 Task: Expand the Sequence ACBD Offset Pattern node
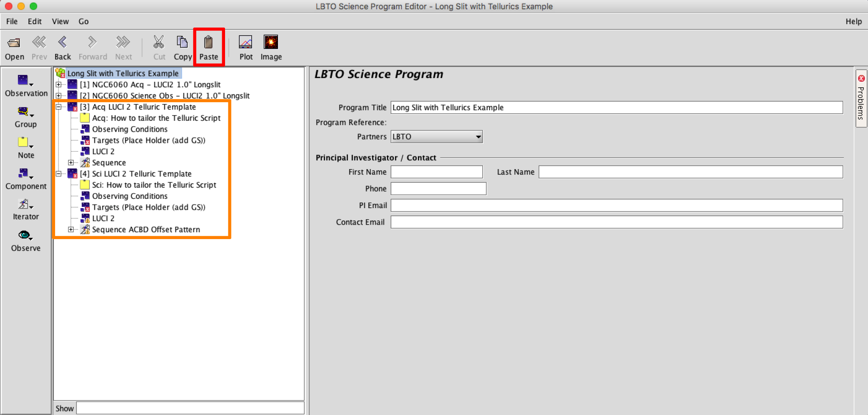point(71,229)
